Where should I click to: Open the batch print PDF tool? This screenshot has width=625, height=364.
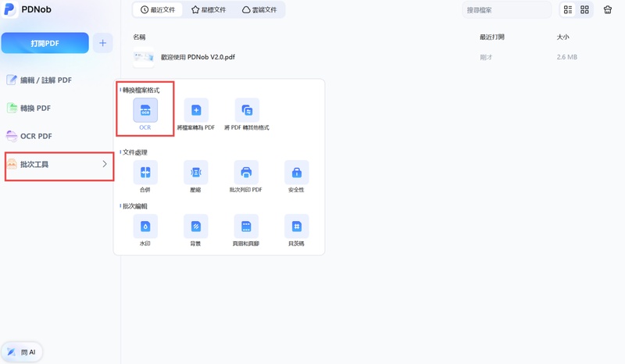[246, 172]
